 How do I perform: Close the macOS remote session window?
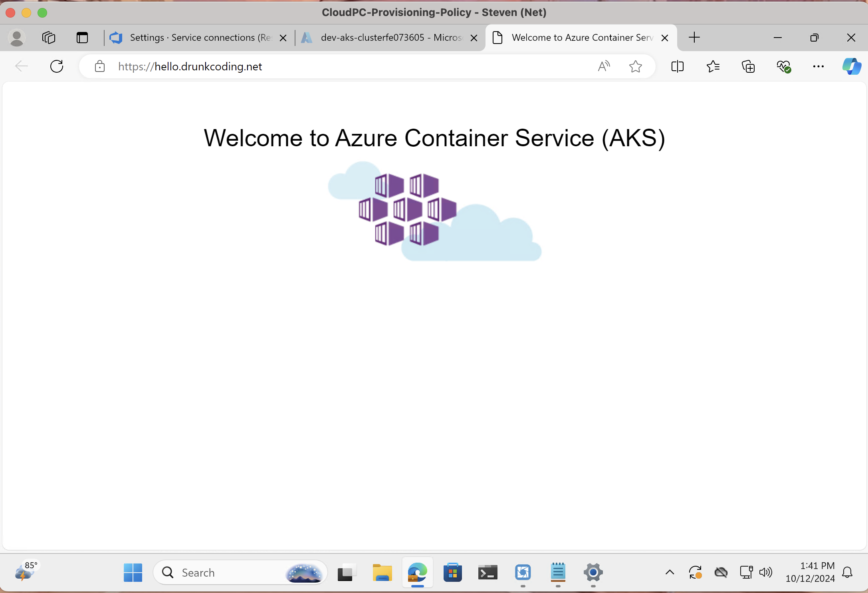pyautogui.click(x=11, y=13)
